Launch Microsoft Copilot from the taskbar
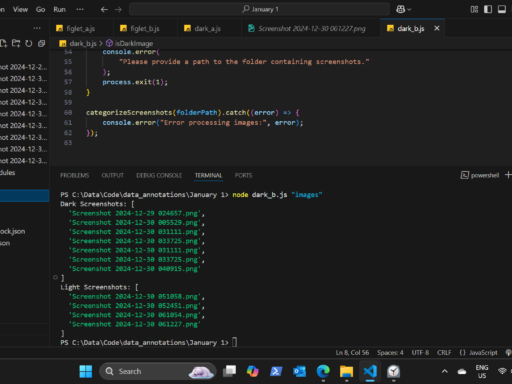Image resolution: width=512 pixels, height=384 pixels. click(252, 371)
